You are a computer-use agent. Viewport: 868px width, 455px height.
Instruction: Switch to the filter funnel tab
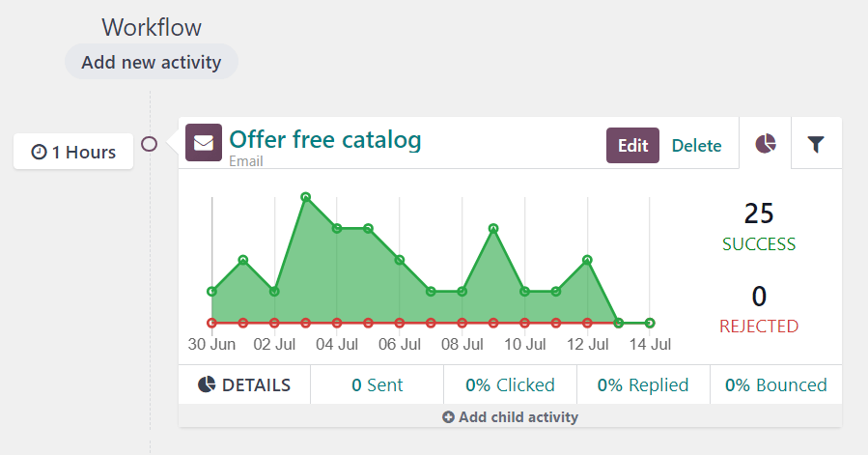[x=816, y=144]
